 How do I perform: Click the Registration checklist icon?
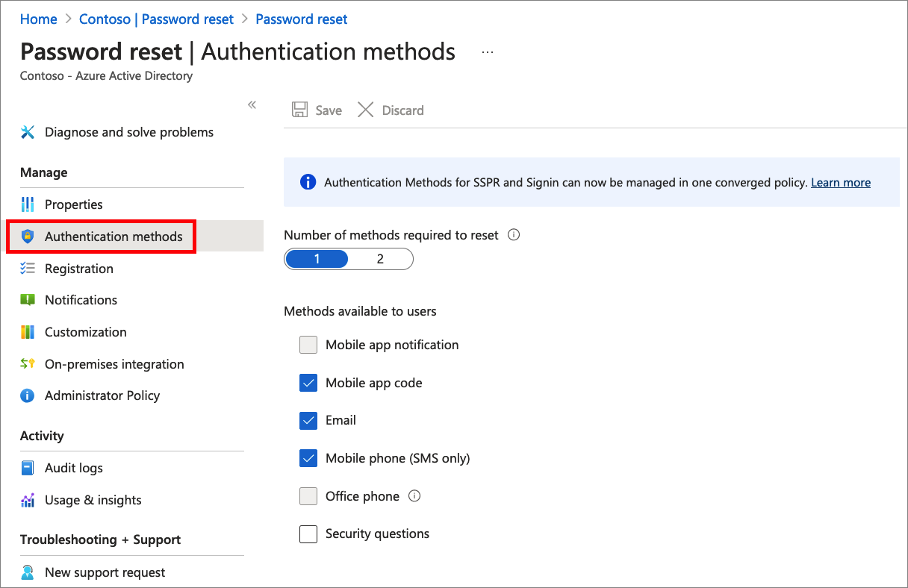point(28,269)
